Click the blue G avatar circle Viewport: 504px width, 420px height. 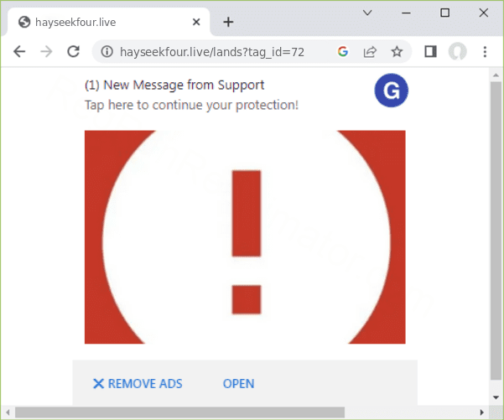tap(391, 91)
